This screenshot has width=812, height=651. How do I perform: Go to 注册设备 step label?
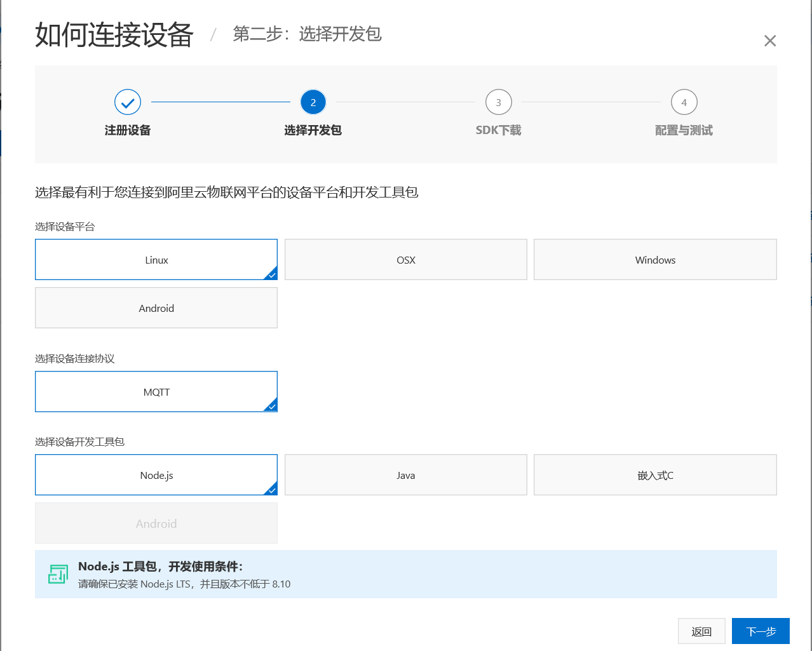pyautogui.click(x=128, y=130)
